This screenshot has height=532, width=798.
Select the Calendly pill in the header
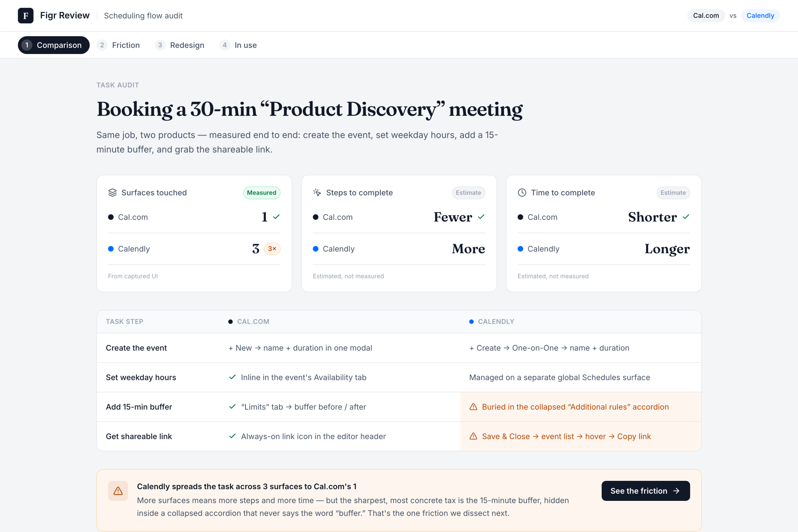(760, 16)
